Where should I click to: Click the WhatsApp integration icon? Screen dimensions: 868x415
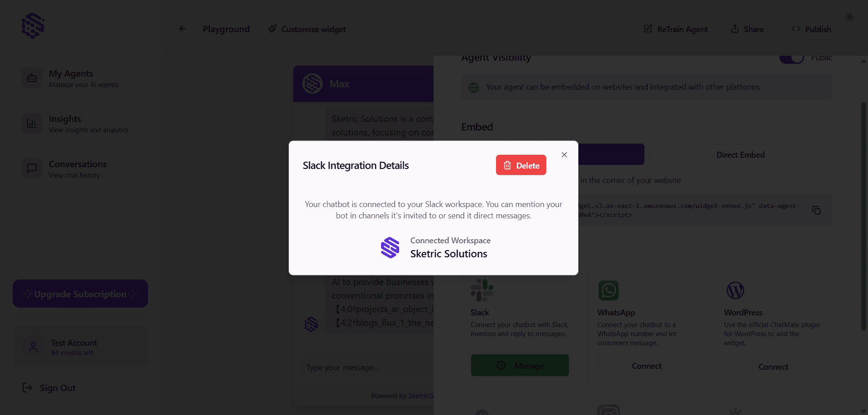point(608,290)
